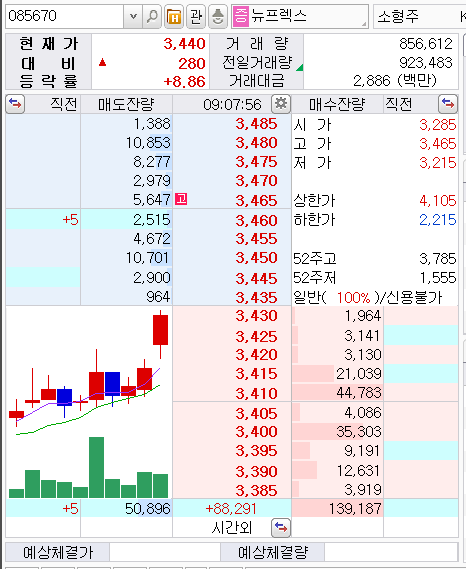The width and height of the screenshot is (466, 569).
Task: Click right swap arrows icon in header
Action: pos(448,104)
